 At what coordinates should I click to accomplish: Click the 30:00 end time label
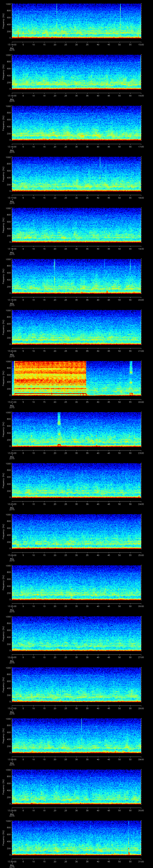(x=141, y=810)
